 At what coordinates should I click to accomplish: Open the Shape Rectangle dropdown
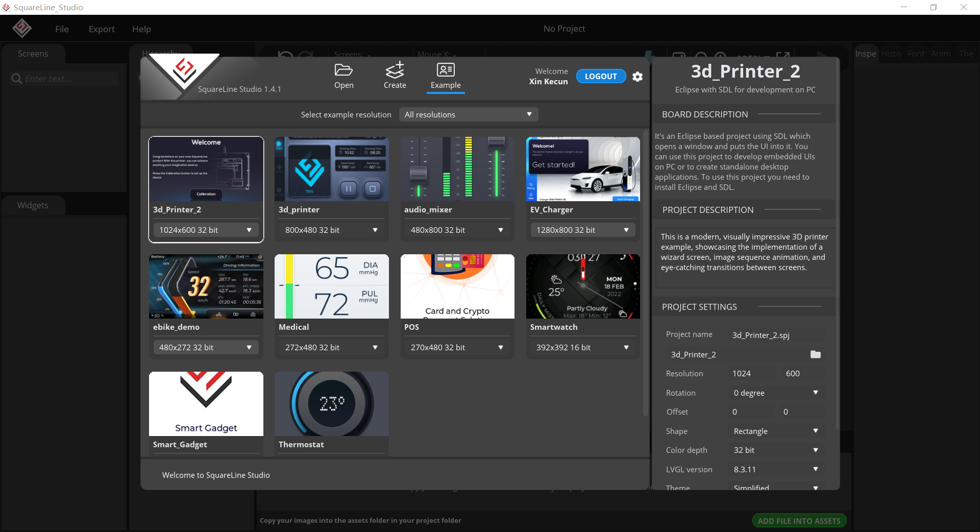pos(776,431)
